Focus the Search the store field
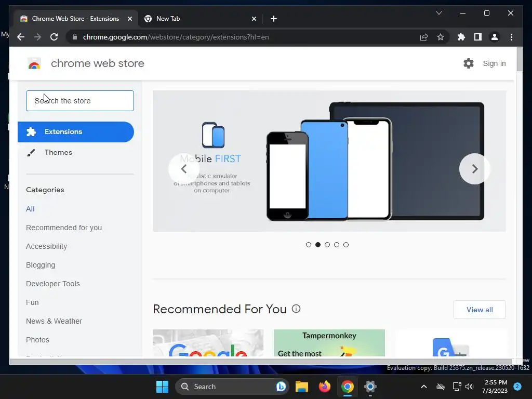Viewport: 532px width, 399px height. pos(80,101)
